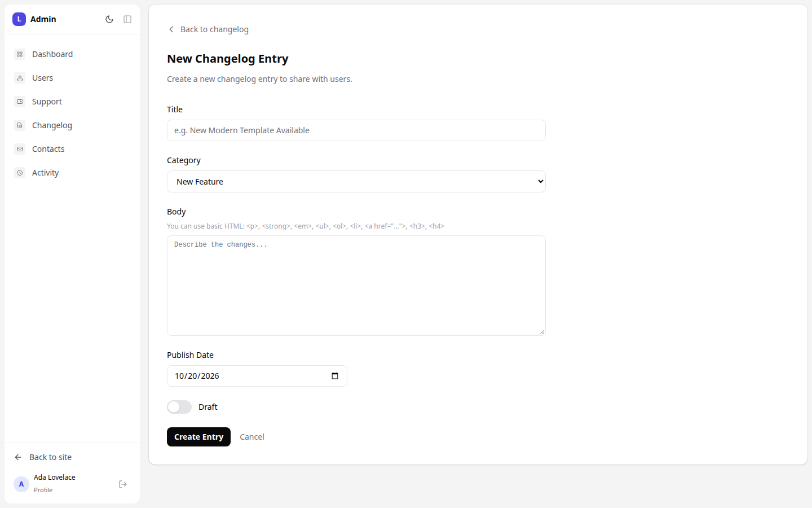The image size is (812, 508).
Task: Click the New Changelog Entry heading
Action: (x=228, y=59)
